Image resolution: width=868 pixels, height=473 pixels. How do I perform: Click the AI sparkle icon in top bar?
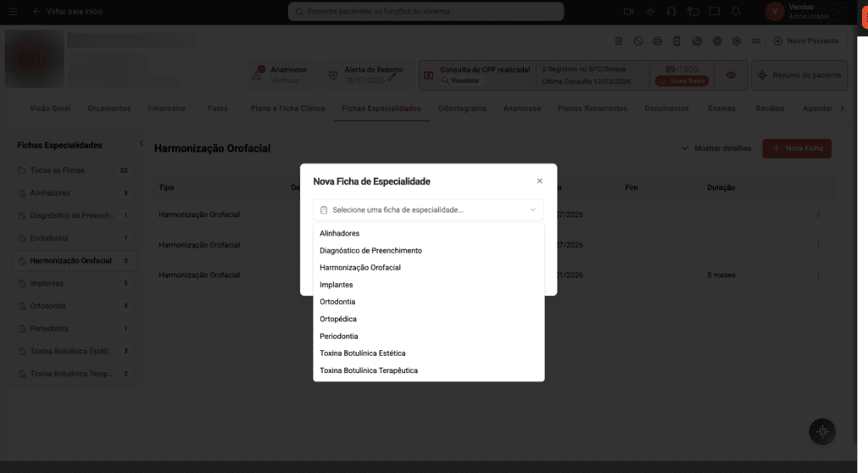pyautogui.click(x=650, y=11)
